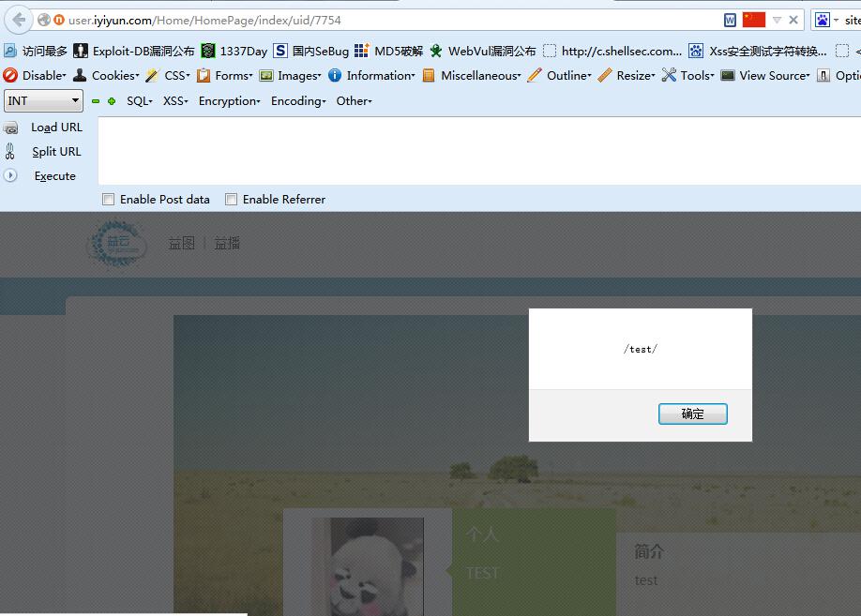Click the Split URL button
The image size is (861, 616).
(x=56, y=152)
